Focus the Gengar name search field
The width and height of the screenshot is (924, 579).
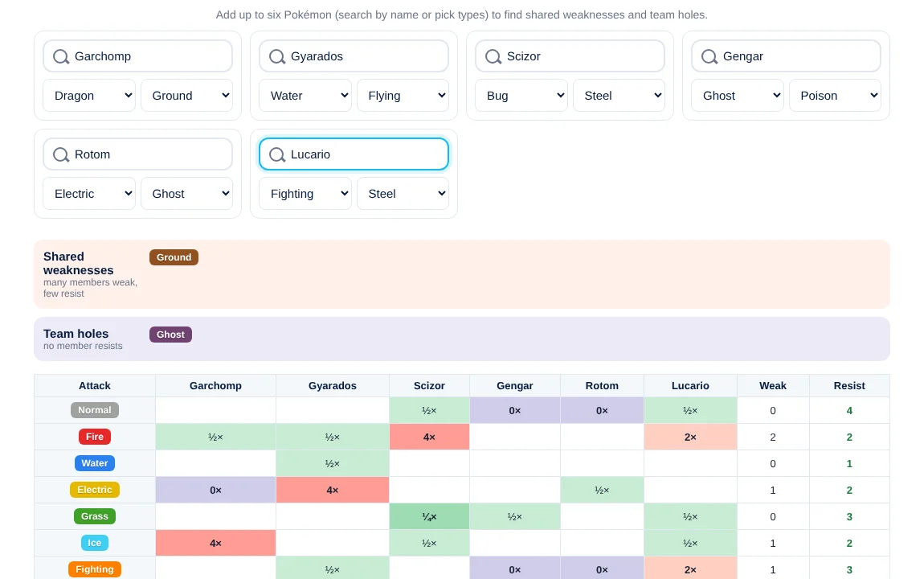pos(786,56)
